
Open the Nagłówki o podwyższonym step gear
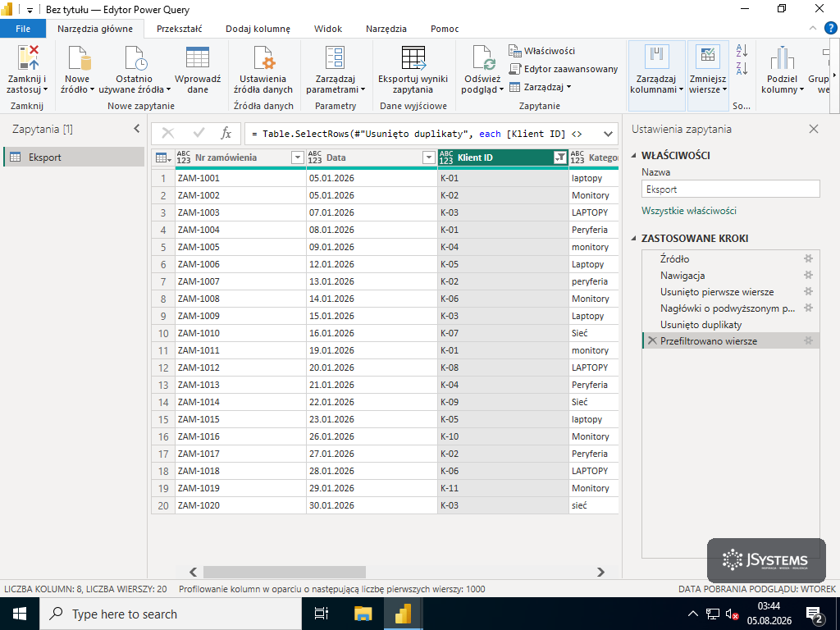coord(808,308)
